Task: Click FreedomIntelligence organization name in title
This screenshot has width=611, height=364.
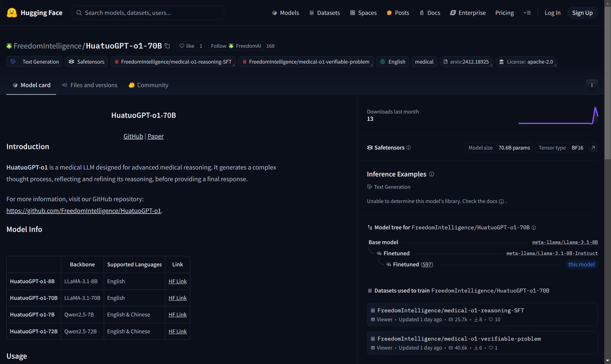Action: click(x=47, y=46)
